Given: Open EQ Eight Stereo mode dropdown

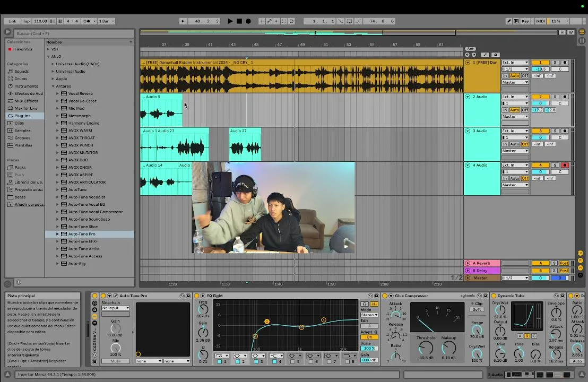Looking at the screenshot, I should click(369, 315).
